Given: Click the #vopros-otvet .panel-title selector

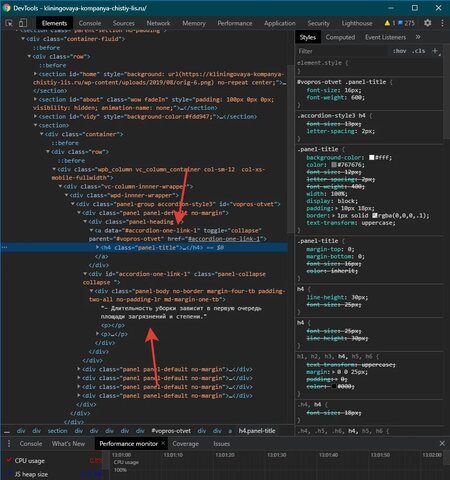Looking at the screenshot, I should [x=342, y=82].
